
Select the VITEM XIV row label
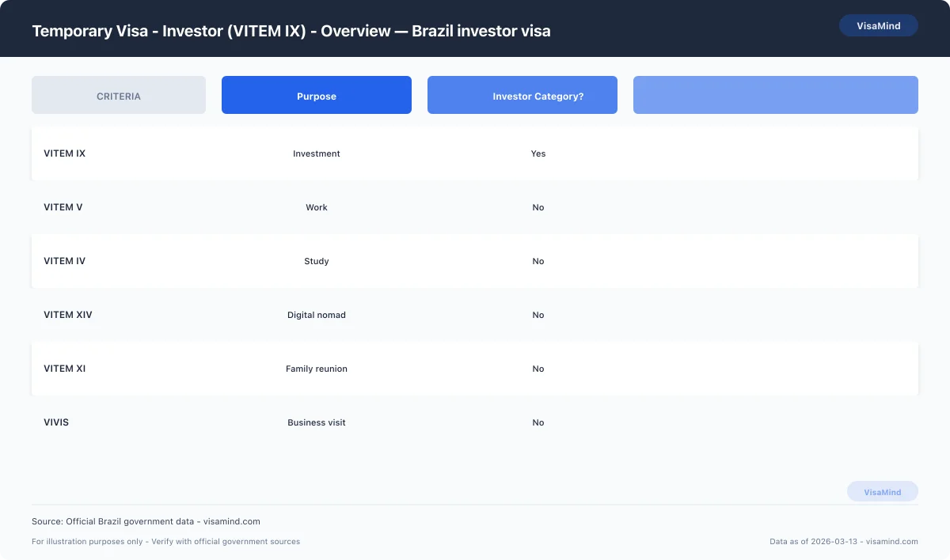[68, 315]
